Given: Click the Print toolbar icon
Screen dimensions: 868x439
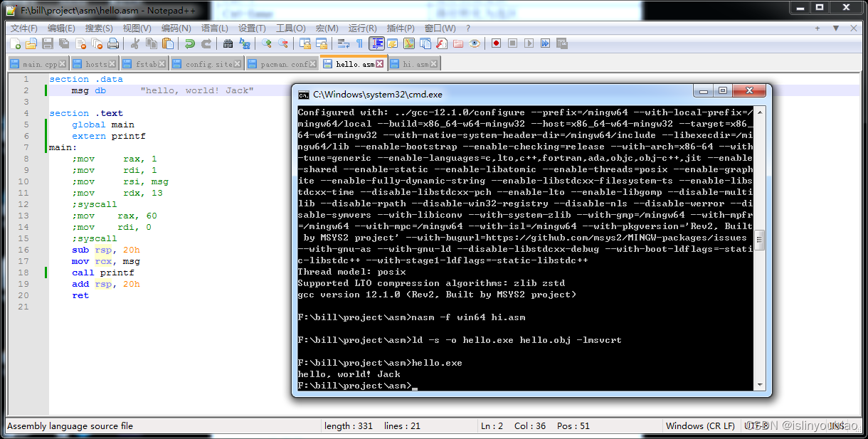Looking at the screenshot, I should click(x=112, y=43).
